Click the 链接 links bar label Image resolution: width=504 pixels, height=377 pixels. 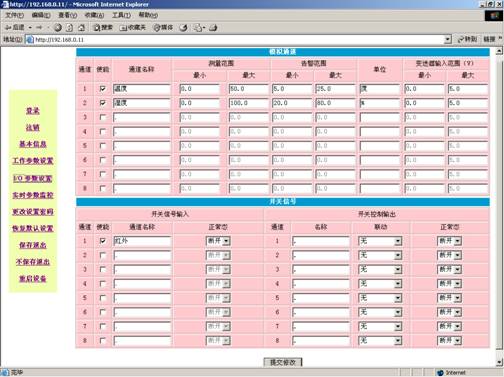click(x=489, y=39)
